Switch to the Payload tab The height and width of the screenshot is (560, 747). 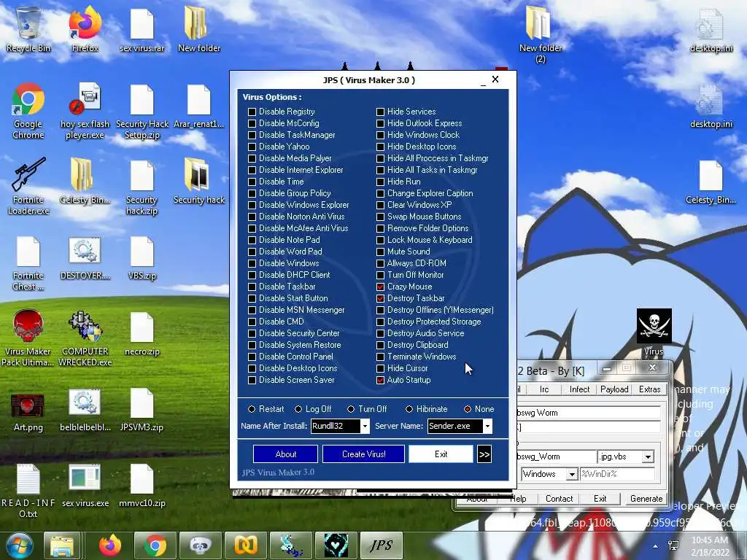coord(614,389)
